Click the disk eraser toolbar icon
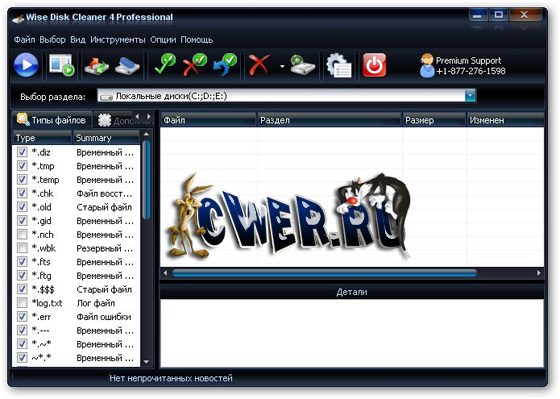Screen dimensions: 560x399 (x=128, y=66)
